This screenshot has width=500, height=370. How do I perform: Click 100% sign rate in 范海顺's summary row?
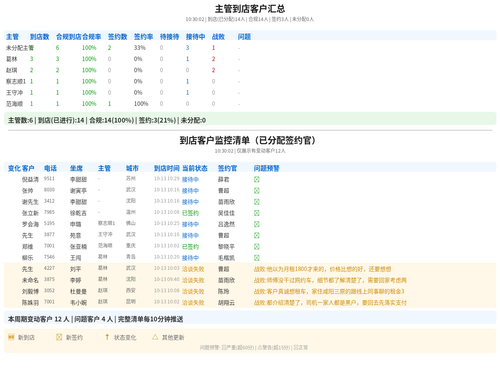[x=141, y=104]
